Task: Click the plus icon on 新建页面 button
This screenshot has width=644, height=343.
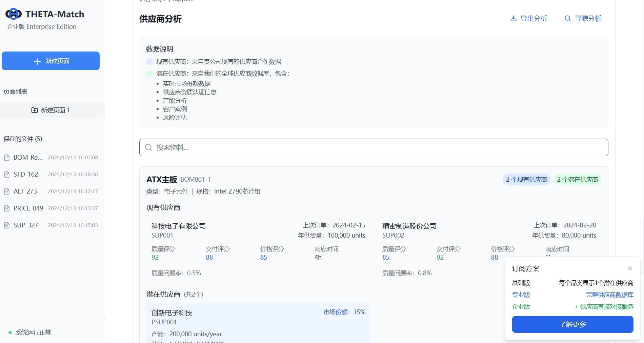Action: pos(37,61)
